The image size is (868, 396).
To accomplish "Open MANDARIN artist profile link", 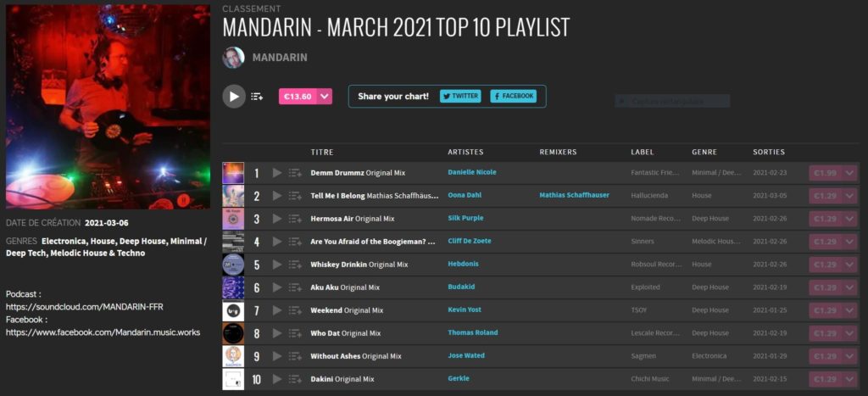I will 280,58.
